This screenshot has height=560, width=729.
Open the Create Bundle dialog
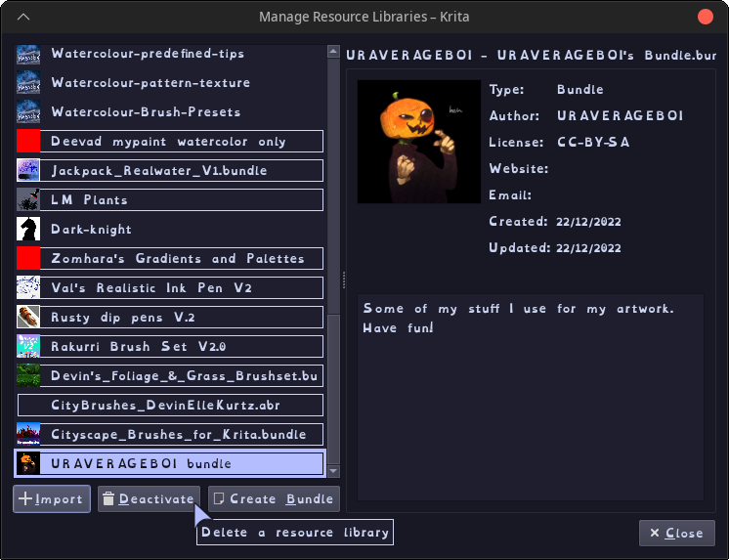coord(274,498)
